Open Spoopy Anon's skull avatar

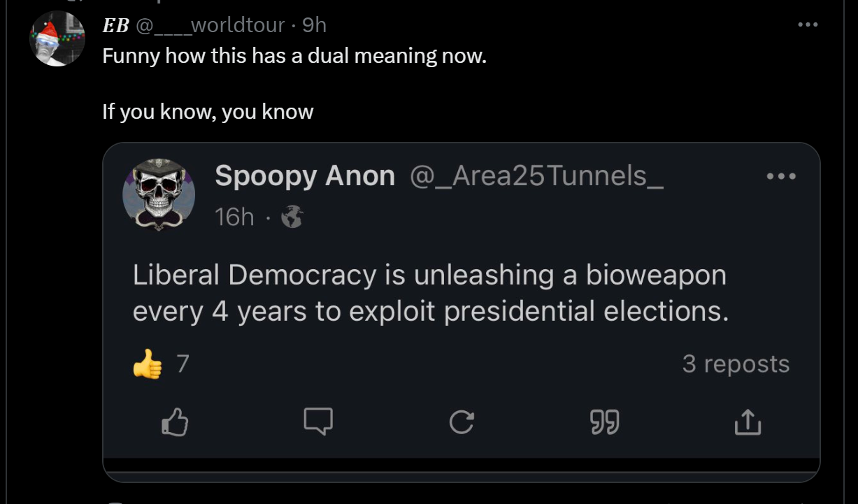point(159,194)
